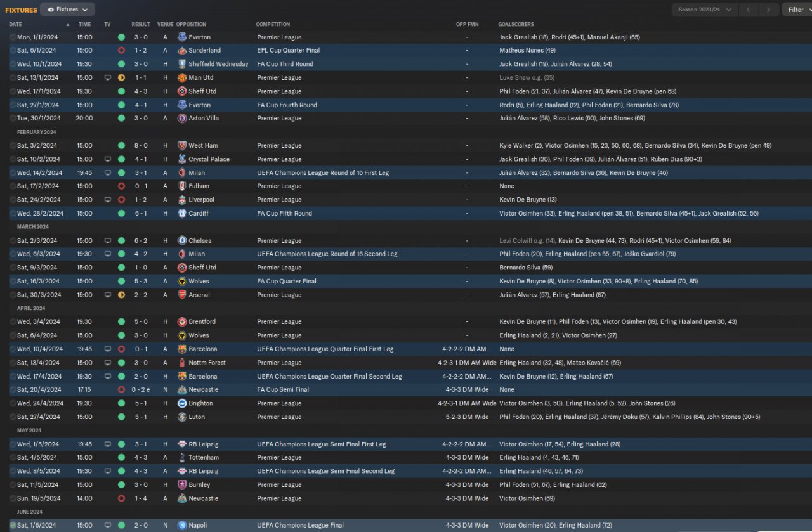Open the Napoli opposition link
Image resolution: width=812 pixels, height=532 pixels.
(x=198, y=526)
